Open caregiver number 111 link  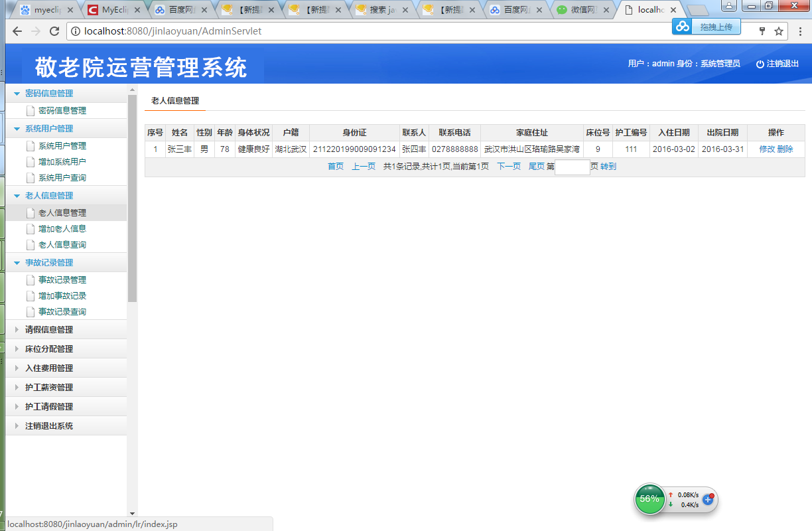point(631,149)
